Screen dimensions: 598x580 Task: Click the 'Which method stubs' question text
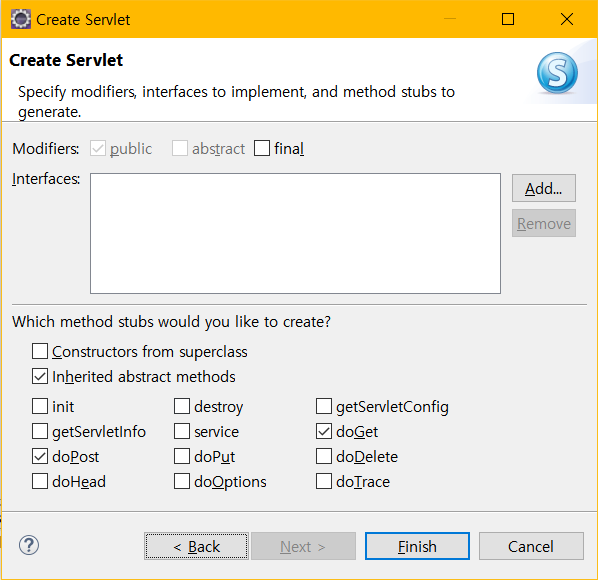171,322
